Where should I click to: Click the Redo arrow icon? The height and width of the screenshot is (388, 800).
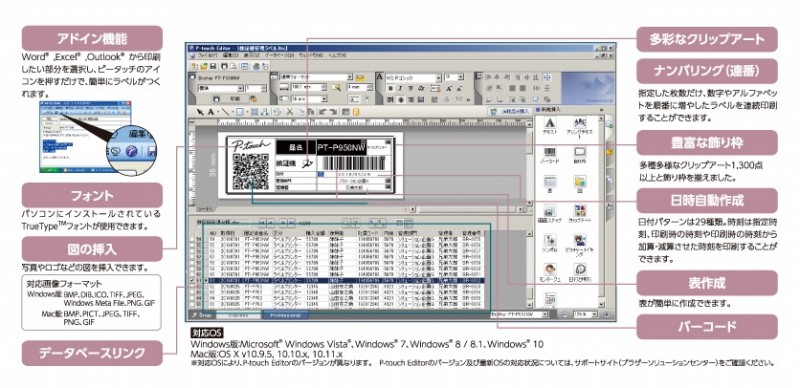(x=333, y=111)
